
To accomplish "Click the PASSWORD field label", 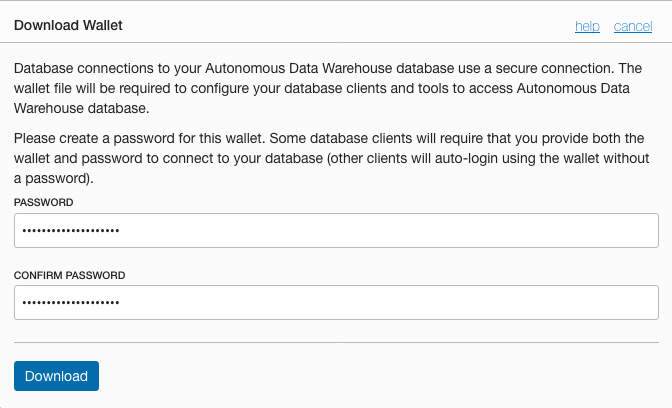I will point(42,202).
